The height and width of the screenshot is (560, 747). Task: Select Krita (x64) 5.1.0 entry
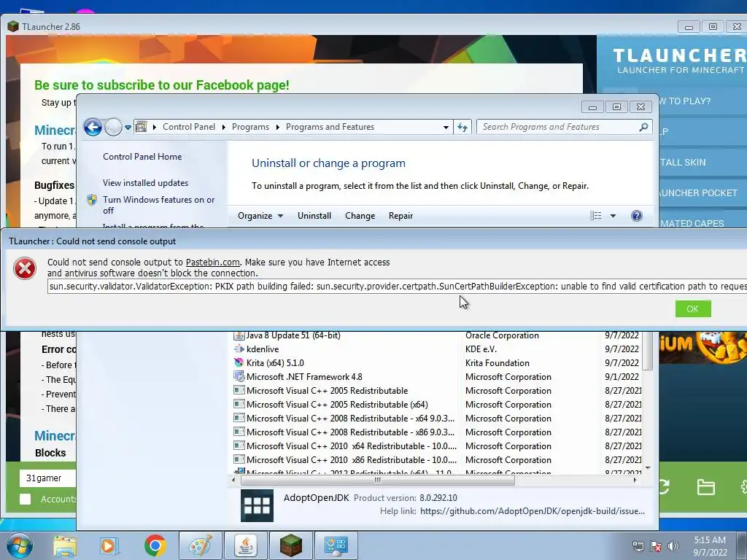coord(437,363)
